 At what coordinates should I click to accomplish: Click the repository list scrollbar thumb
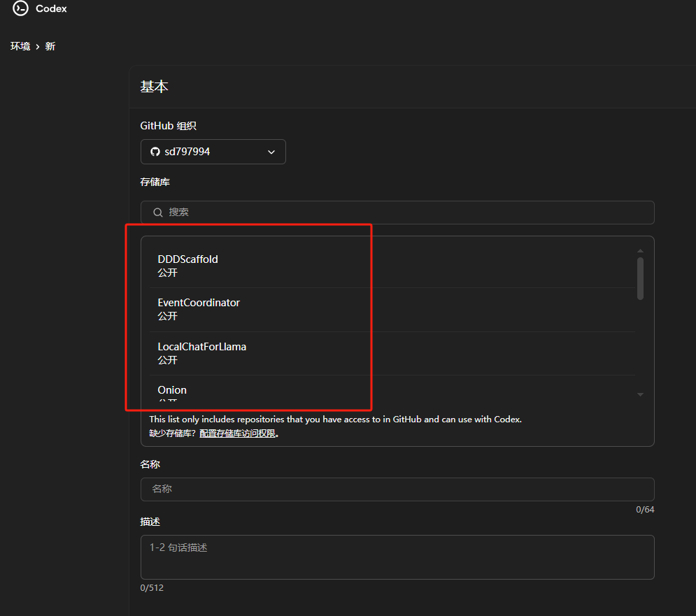click(x=640, y=278)
